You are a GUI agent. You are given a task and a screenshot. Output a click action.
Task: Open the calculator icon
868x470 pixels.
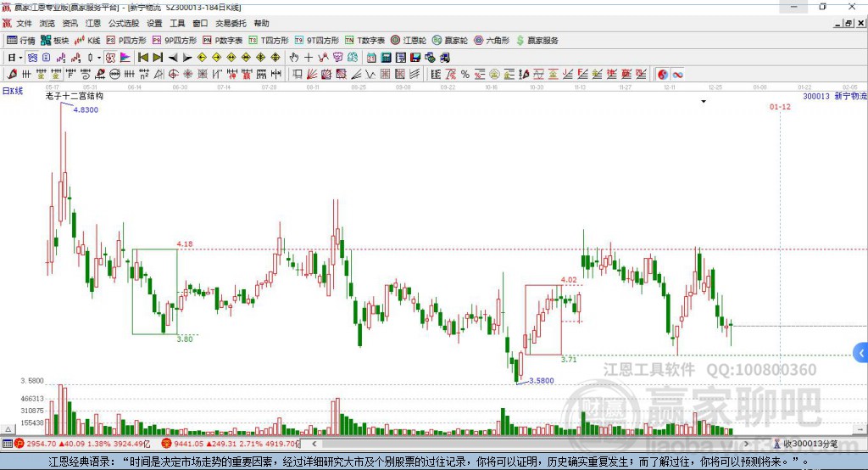click(x=386, y=57)
